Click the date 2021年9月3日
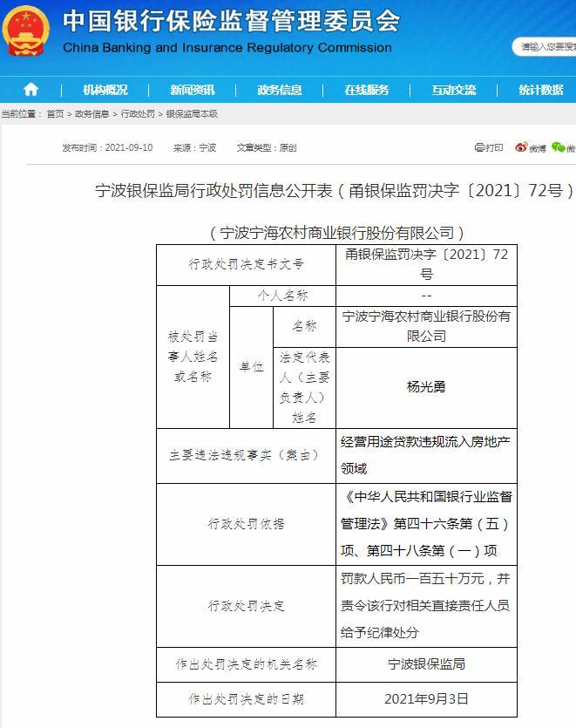This screenshot has width=576, height=728. (426, 699)
